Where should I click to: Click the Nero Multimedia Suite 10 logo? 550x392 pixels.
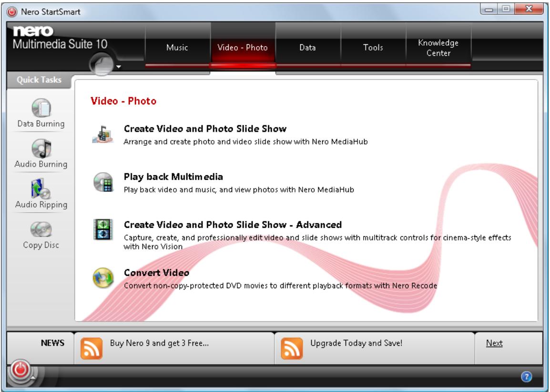pos(60,38)
